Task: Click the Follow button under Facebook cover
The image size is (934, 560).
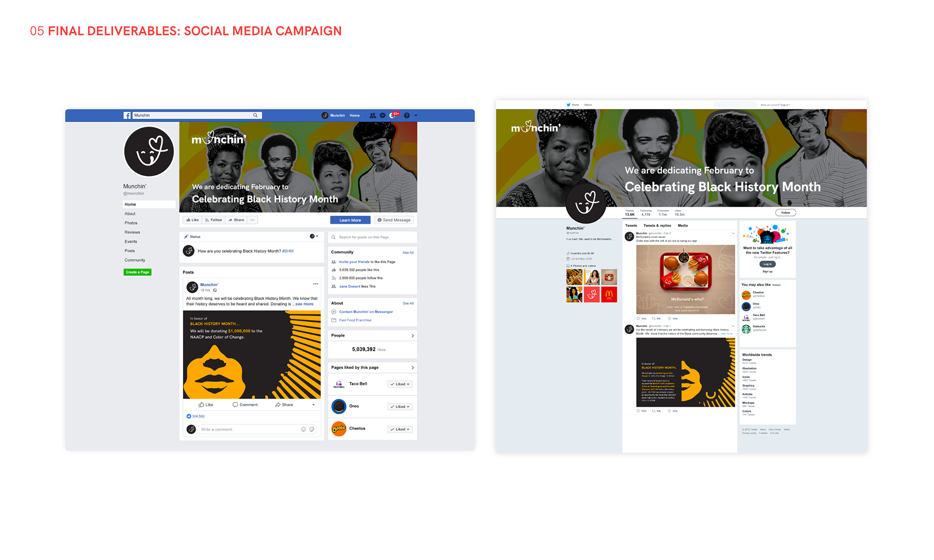Action: [x=213, y=220]
